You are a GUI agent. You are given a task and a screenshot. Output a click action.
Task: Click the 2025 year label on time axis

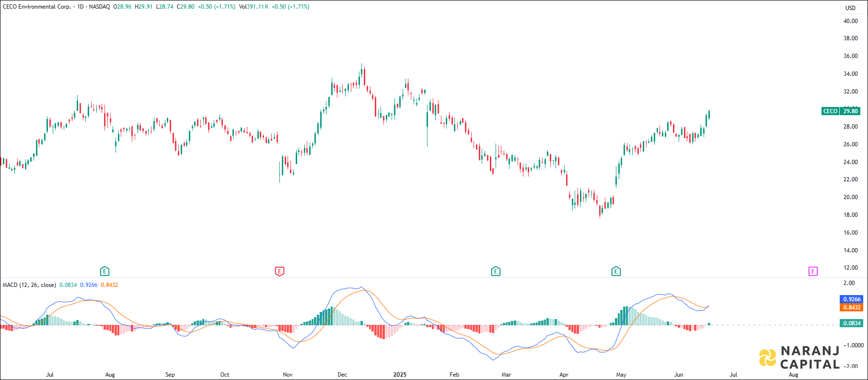coord(400,375)
